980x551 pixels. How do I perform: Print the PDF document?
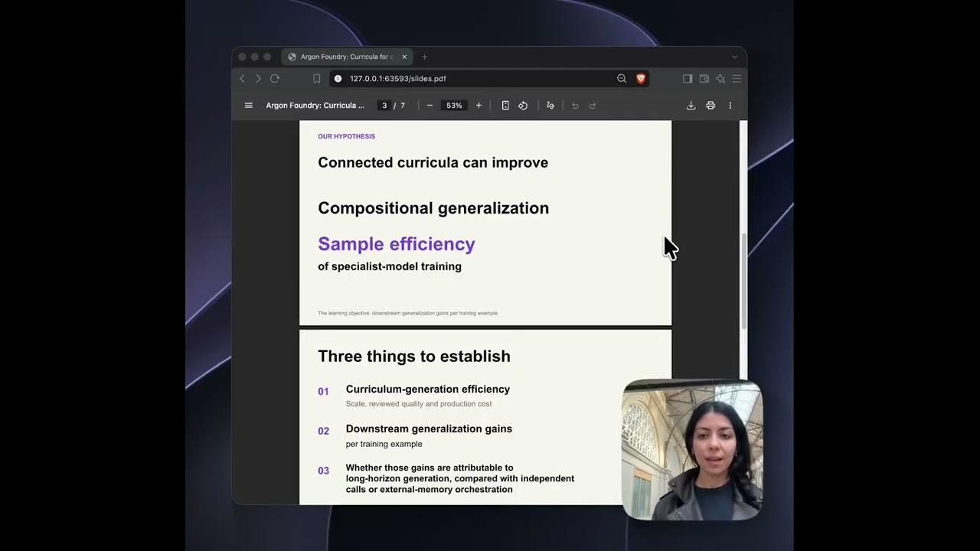710,106
